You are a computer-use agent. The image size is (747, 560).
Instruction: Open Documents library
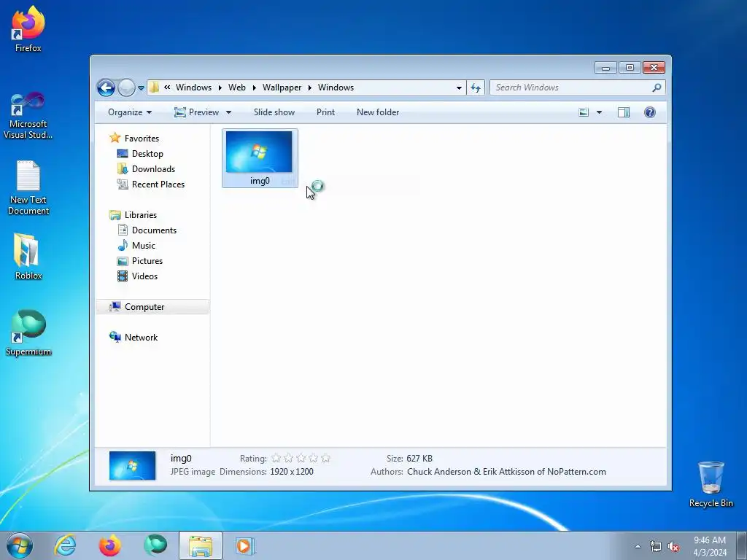pos(154,230)
